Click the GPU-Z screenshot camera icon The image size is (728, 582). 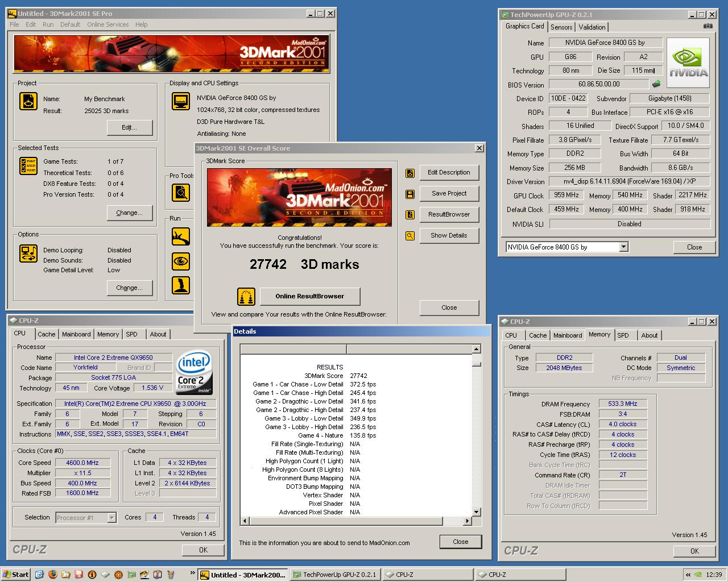click(708, 26)
